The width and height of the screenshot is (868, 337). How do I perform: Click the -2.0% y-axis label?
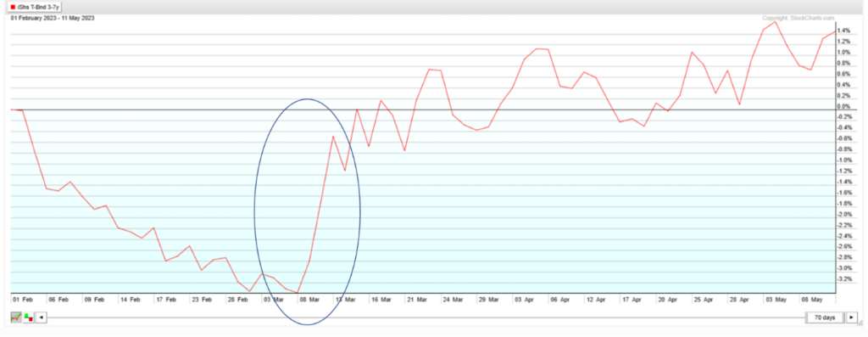(845, 215)
